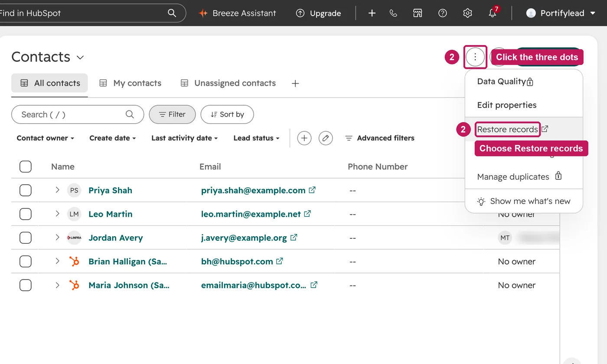607x364 pixels.
Task: Expand the Contacts title dropdown
Action: tap(80, 57)
